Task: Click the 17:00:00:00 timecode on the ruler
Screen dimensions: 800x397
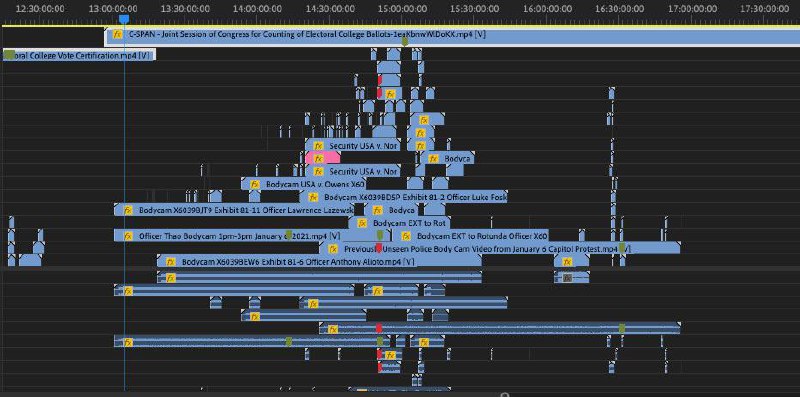Action: [692, 9]
